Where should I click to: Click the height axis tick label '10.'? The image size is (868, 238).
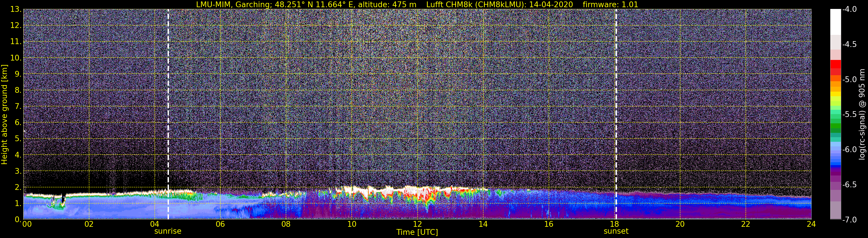pos(16,58)
